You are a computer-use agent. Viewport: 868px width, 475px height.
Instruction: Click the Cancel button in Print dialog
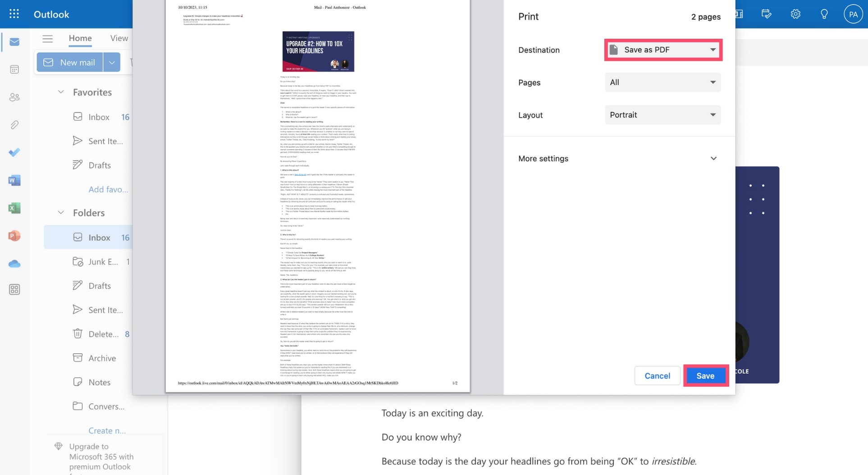[657, 376]
